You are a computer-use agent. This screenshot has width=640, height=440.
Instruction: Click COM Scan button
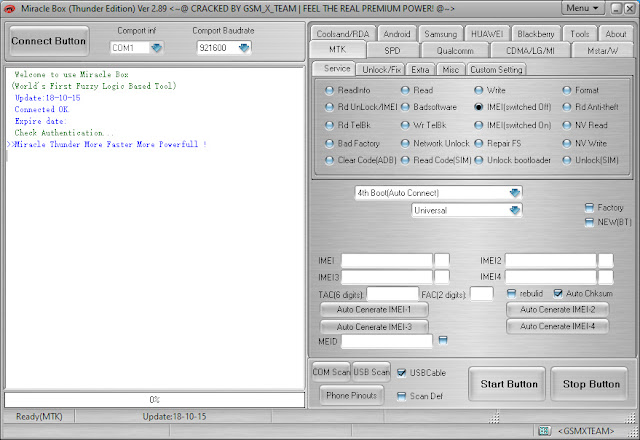331,372
